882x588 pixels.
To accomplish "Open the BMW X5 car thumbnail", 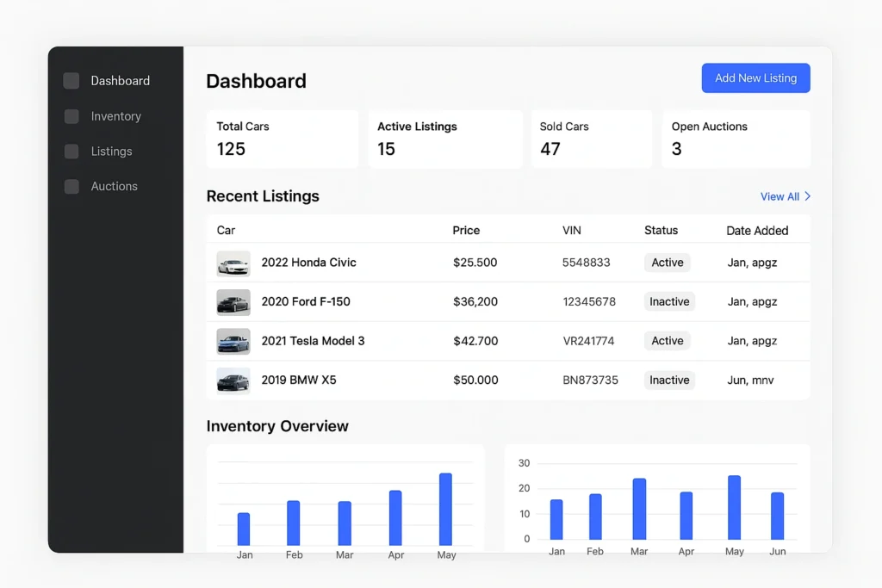I will [x=233, y=381].
